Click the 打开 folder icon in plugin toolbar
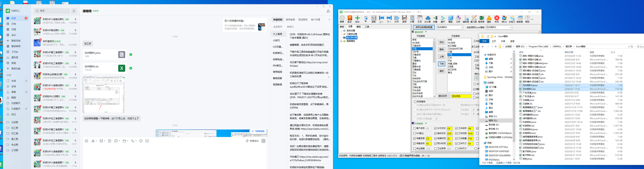 point(397,19)
